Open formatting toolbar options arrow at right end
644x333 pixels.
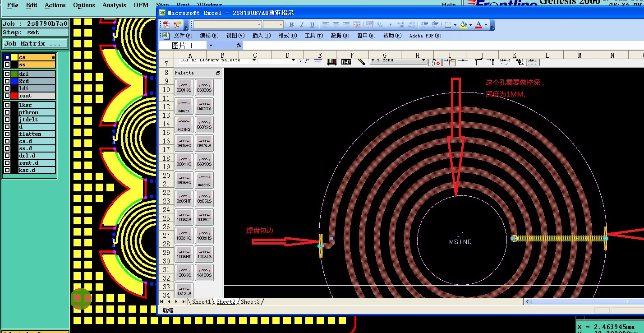492,26
